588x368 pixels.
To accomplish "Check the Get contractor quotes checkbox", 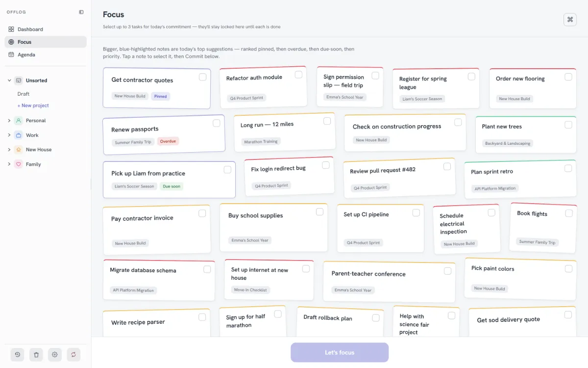I will pyautogui.click(x=202, y=77).
